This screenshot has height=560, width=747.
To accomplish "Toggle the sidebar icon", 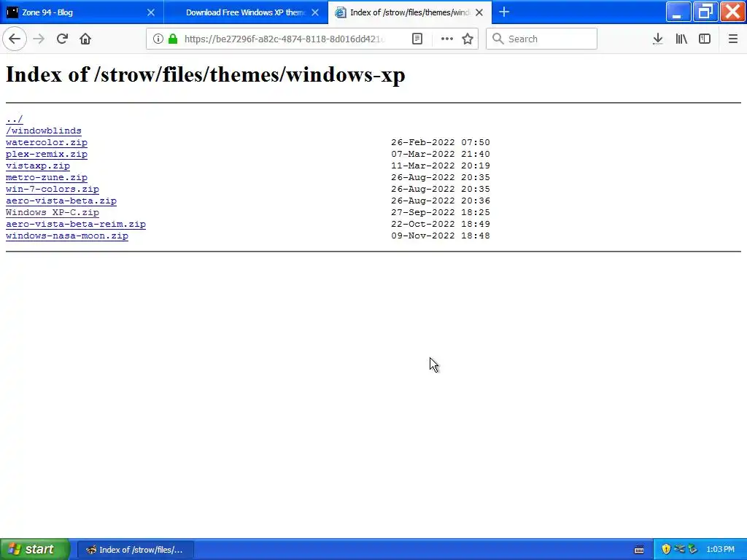I will click(x=705, y=39).
